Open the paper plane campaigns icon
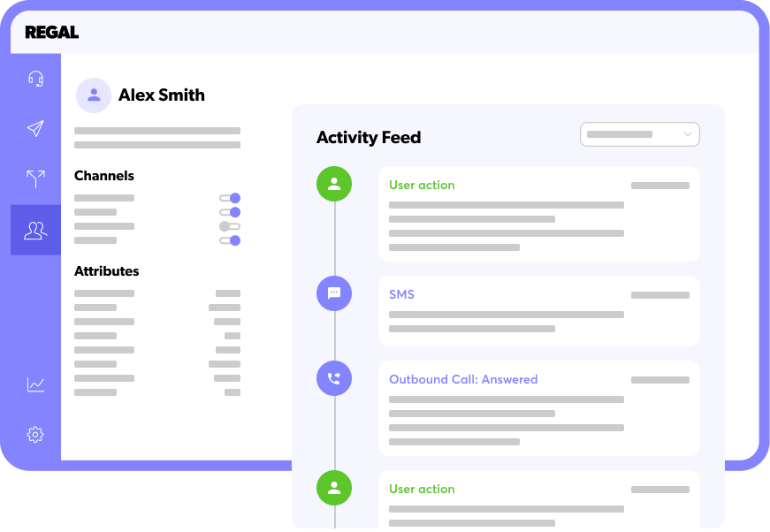The width and height of the screenshot is (770, 532). point(35,128)
